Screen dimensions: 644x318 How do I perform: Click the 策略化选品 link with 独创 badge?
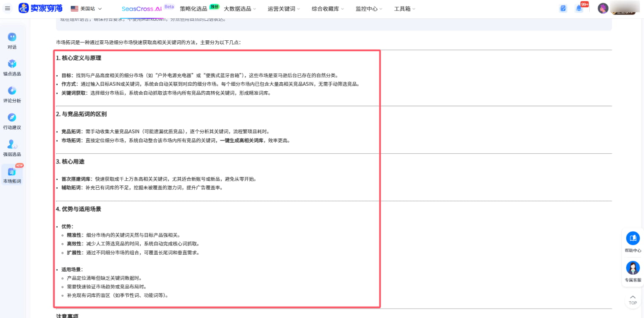click(x=193, y=8)
